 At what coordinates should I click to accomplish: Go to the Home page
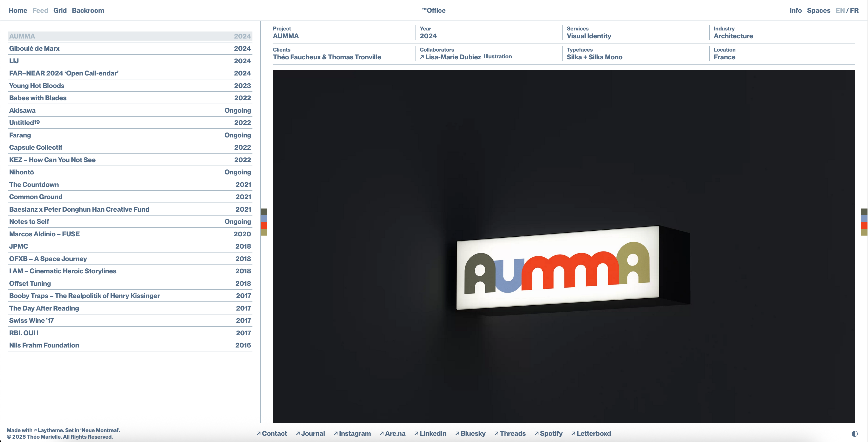(x=18, y=10)
